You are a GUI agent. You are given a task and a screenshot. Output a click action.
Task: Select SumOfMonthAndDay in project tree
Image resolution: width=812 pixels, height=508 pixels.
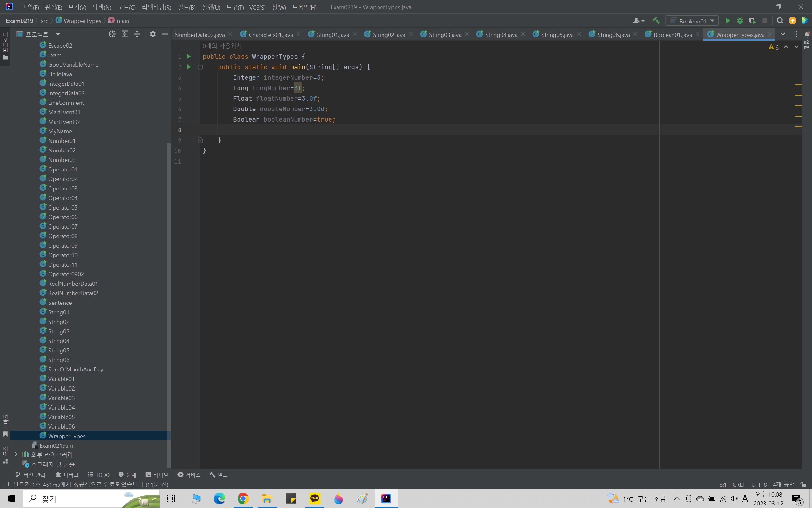click(75, 369)
